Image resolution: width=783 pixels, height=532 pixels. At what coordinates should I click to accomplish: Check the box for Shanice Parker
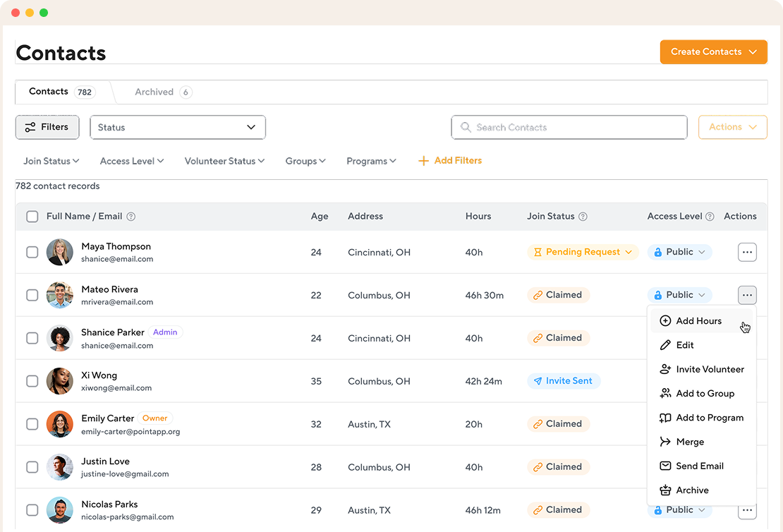point(32,338)
